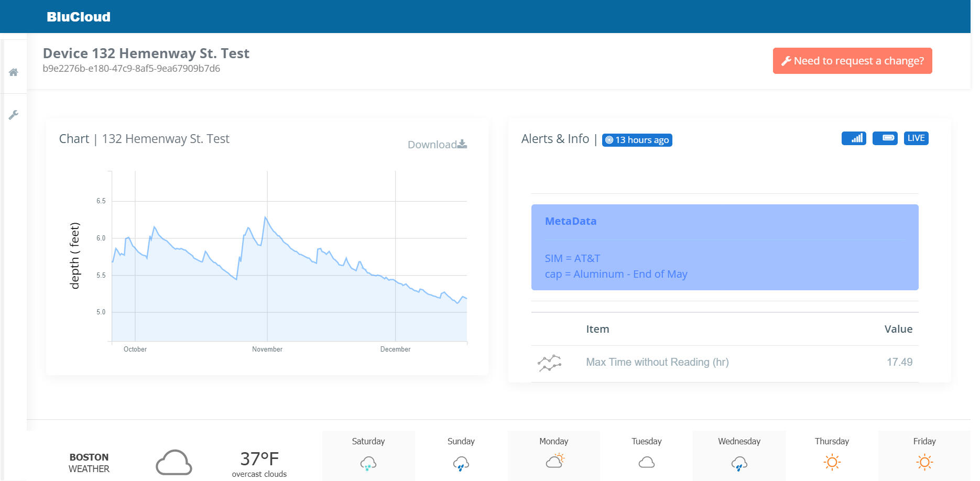Click Tuesday's cloud weather icon

tap(646, 462)
